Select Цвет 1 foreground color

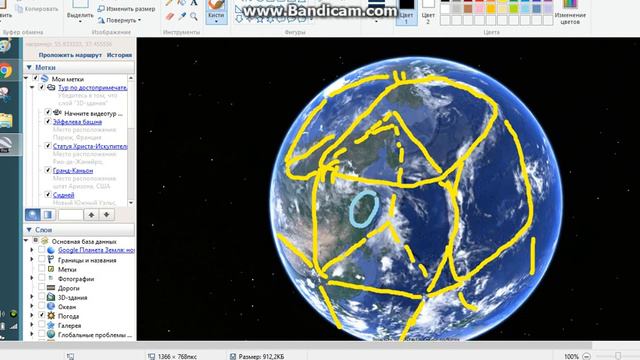tap(407, 12)
